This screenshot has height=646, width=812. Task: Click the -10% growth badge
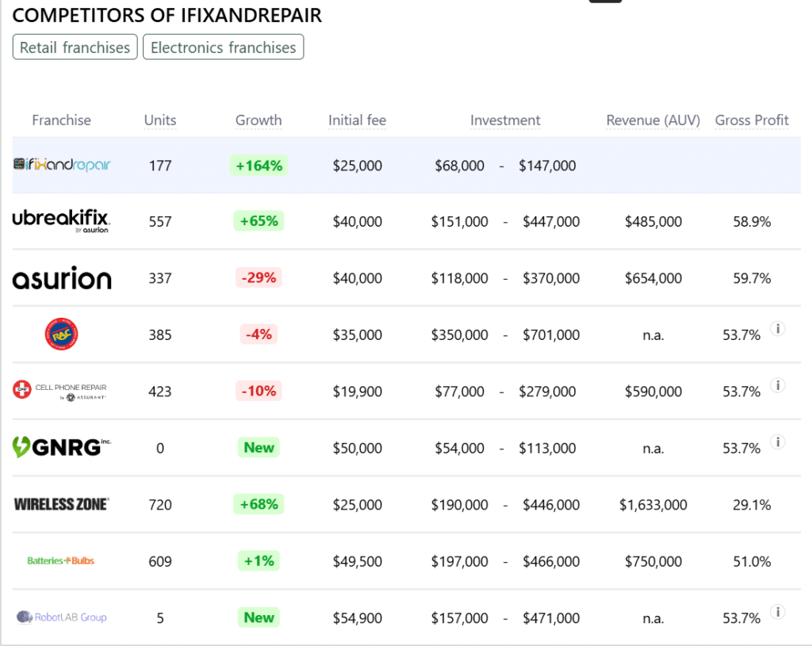pyautogui.click(x=259, y=391)
